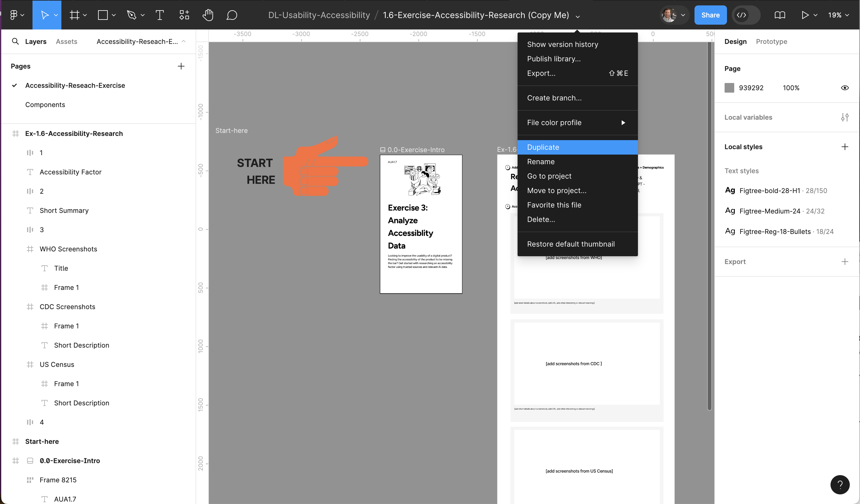This screenshot has width=860, height=504.
Task: Add a new local style
Action: coord(845,147)
